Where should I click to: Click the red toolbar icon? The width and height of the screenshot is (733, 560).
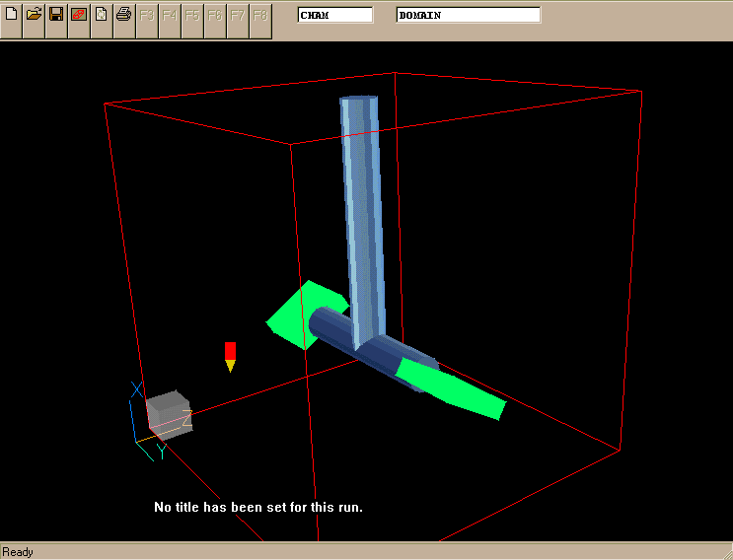pos(79,15)
